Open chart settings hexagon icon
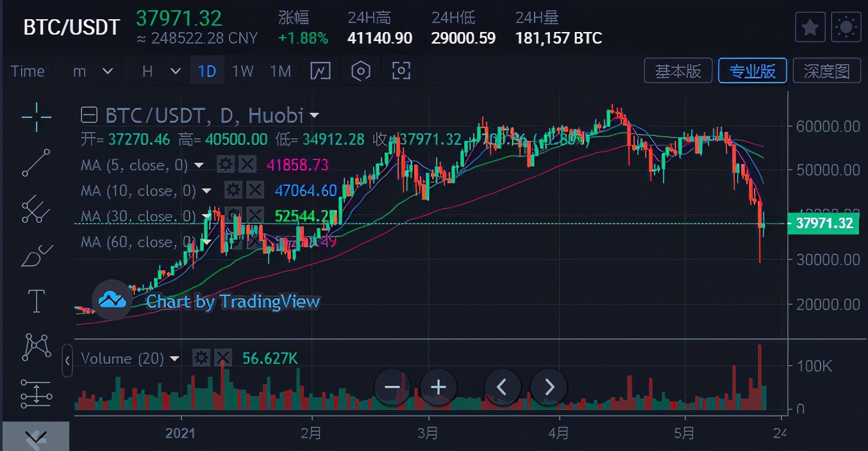The image size is (868, 451). [361, 71]
